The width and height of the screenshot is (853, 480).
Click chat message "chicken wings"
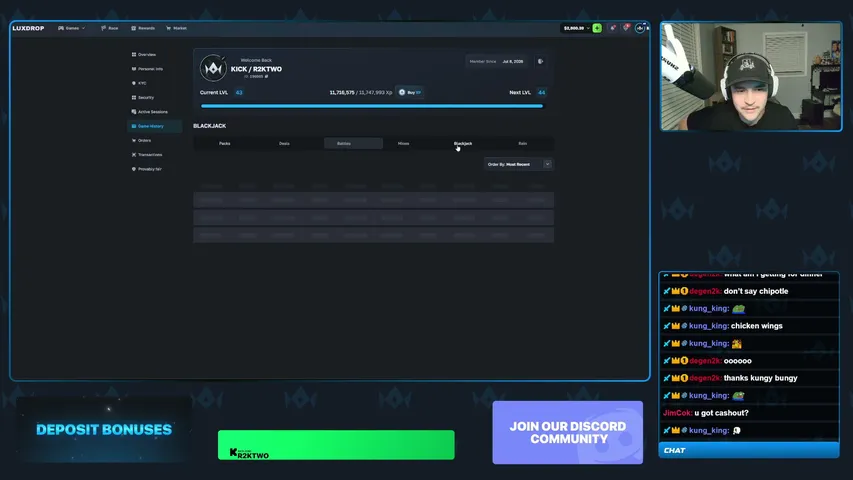[757, 326]
